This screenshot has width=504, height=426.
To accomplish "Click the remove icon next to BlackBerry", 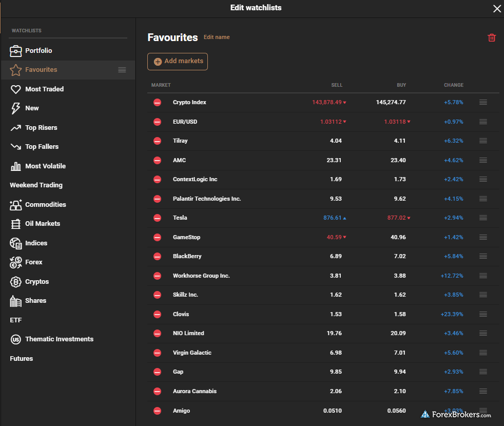I will click(x=157, y=256).
